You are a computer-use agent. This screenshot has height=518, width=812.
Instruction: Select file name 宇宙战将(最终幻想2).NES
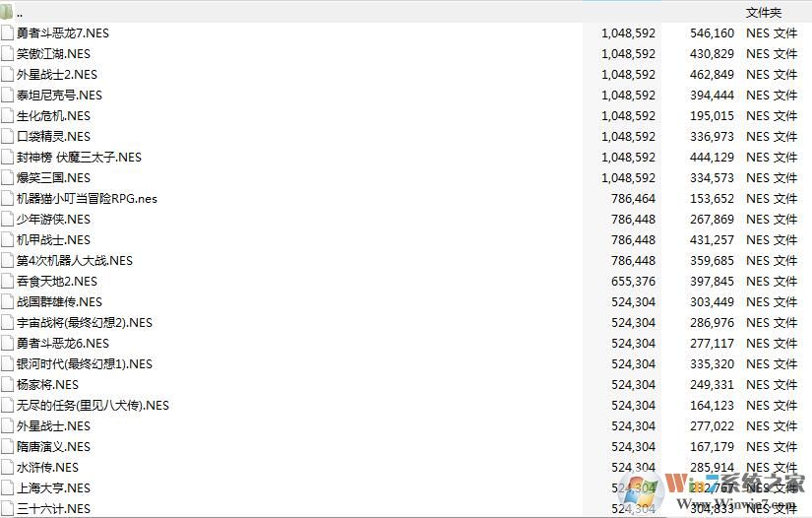click(85, 323)
